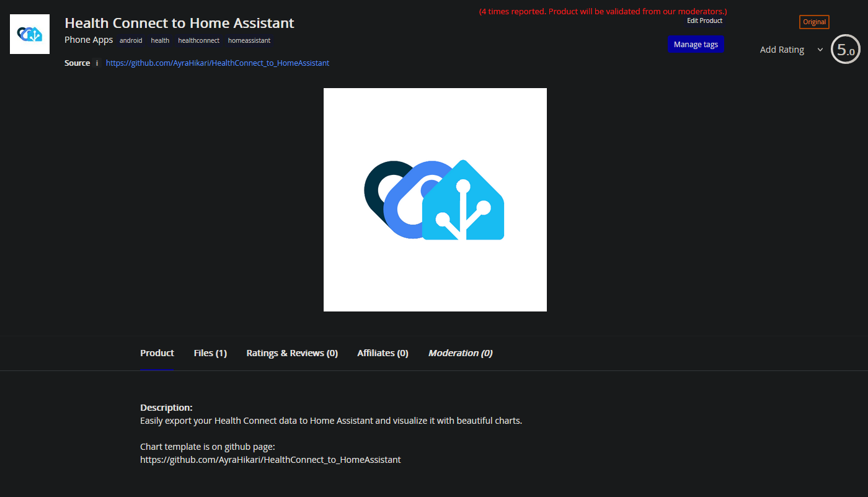The image size is (868, 497).
Task: Click the GitHub URL in the description
Action: [270, 460]
